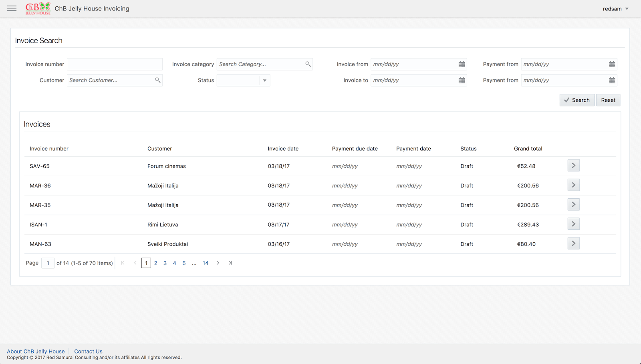This screenshot has height=364, width=641.
Task: Click the Search button
Action: 577,100
